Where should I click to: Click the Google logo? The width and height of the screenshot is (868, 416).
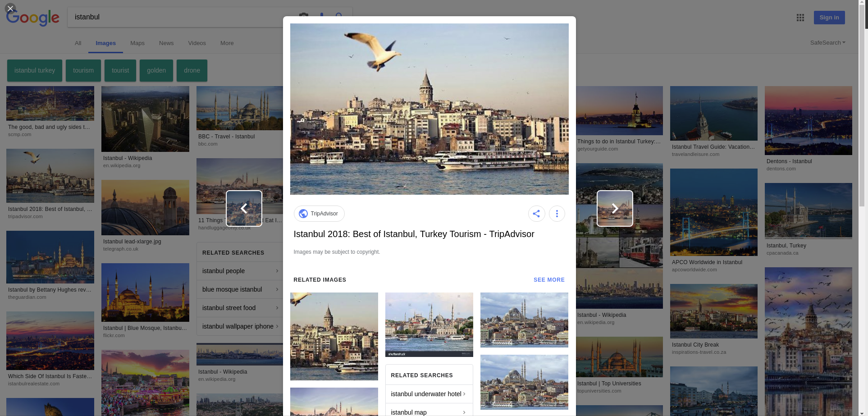[x=33, y=18]
